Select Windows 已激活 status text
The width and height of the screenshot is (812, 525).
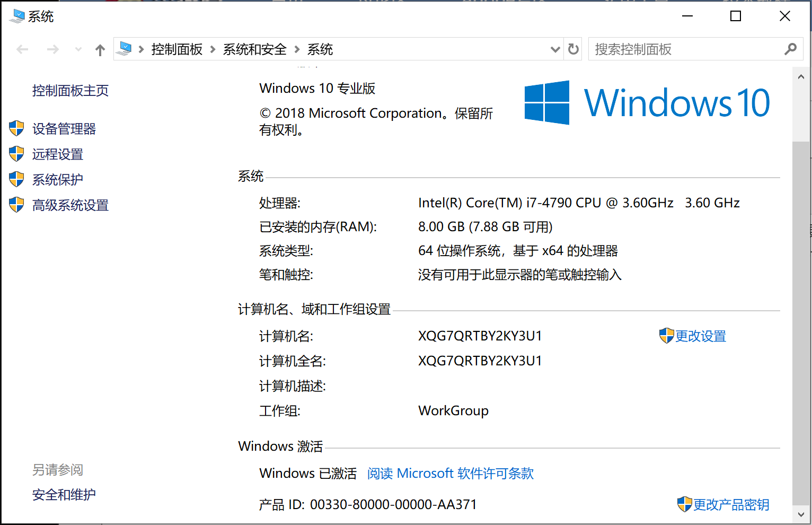(x=308, y=473)
